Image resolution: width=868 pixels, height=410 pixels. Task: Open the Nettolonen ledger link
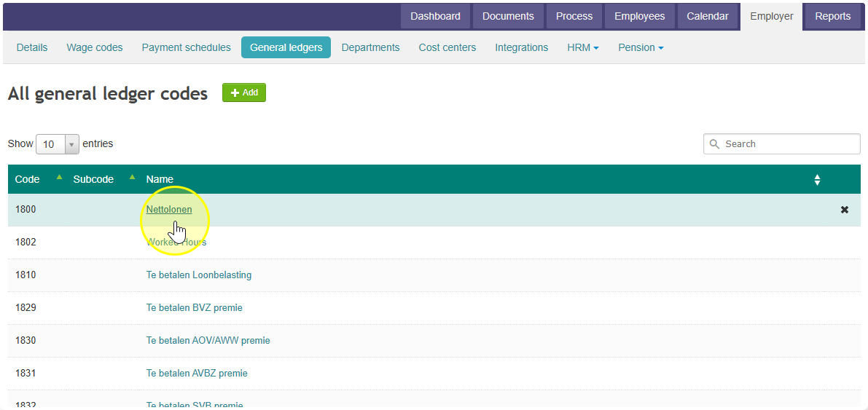[169, 210]
